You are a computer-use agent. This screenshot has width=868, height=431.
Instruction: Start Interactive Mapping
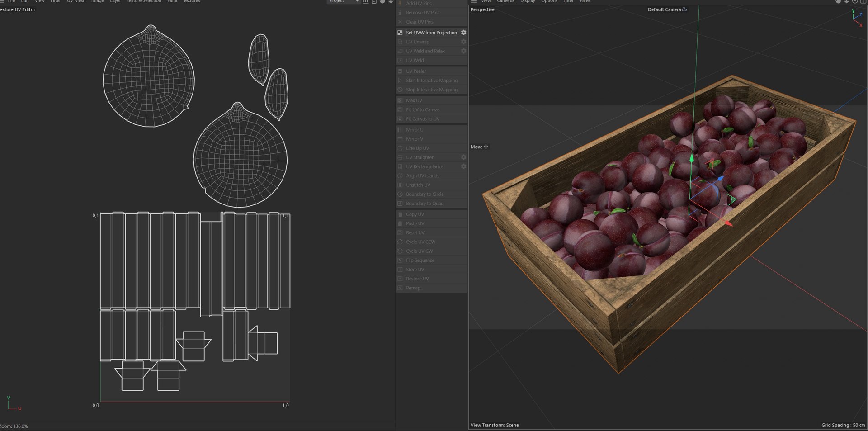click(x=431, y=81)
